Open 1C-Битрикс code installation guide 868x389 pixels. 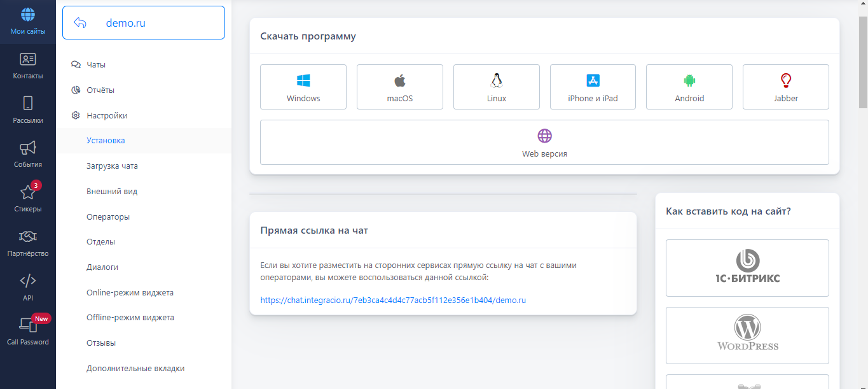(x=747, y=268)
